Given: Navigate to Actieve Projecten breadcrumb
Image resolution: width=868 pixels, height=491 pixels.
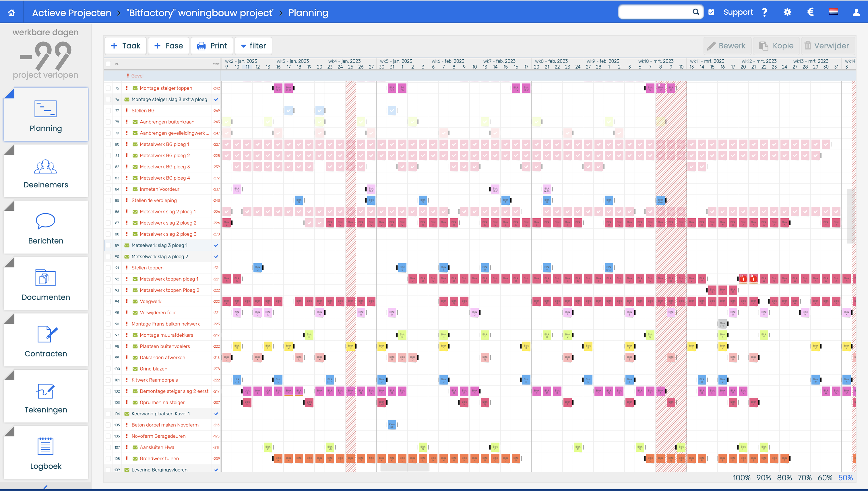Looking at the screenshot, I should [71, 13].
